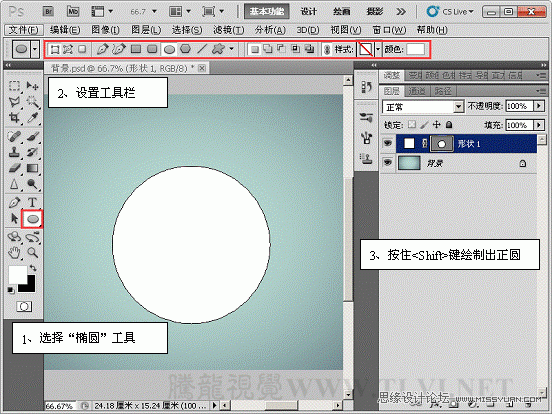Select the Zoom magnifier tool in toolbox

[x=32, y=252]
